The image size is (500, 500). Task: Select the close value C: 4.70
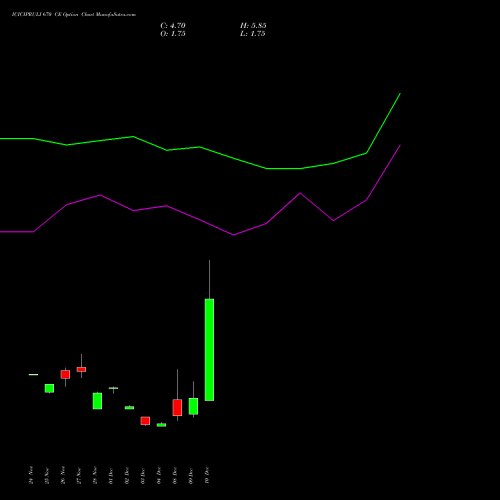tap(173, 26)
